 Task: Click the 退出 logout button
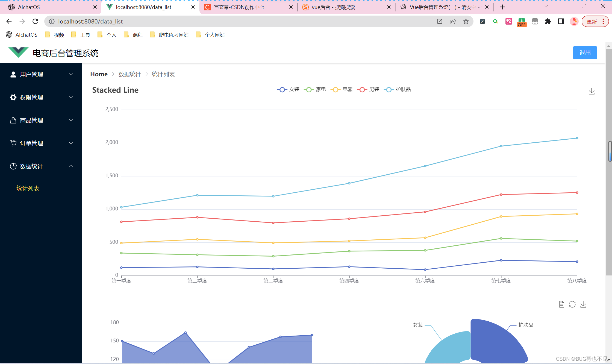point(585,53)
